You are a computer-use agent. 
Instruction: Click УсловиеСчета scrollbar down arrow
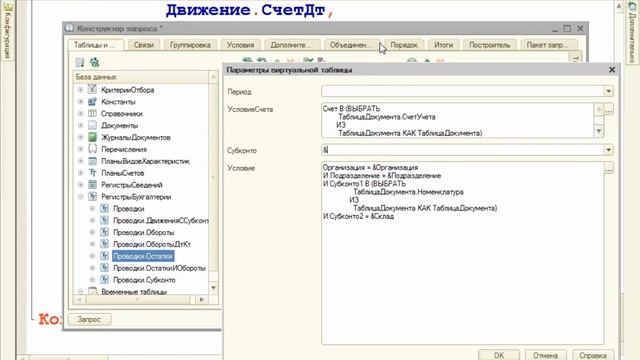point(599,131)
